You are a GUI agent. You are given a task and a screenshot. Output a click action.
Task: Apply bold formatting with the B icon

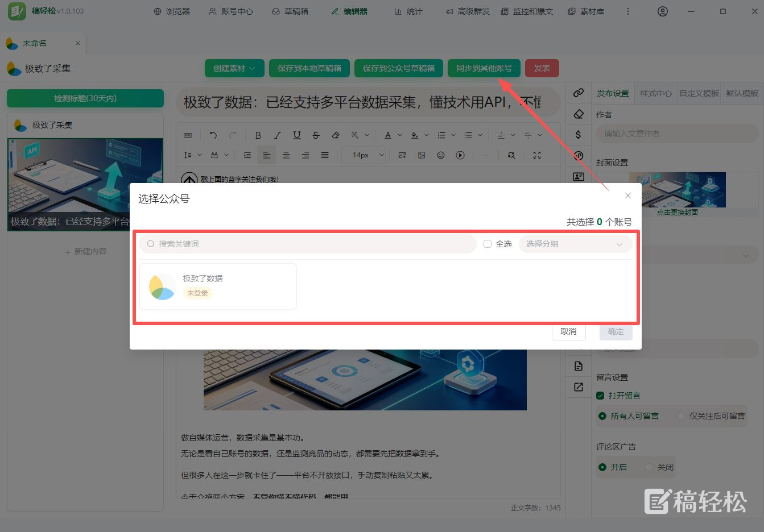tap(258, 135)
